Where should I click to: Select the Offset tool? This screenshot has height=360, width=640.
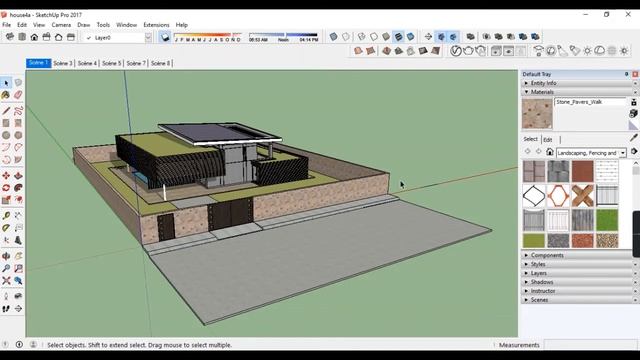coord(18,200)
